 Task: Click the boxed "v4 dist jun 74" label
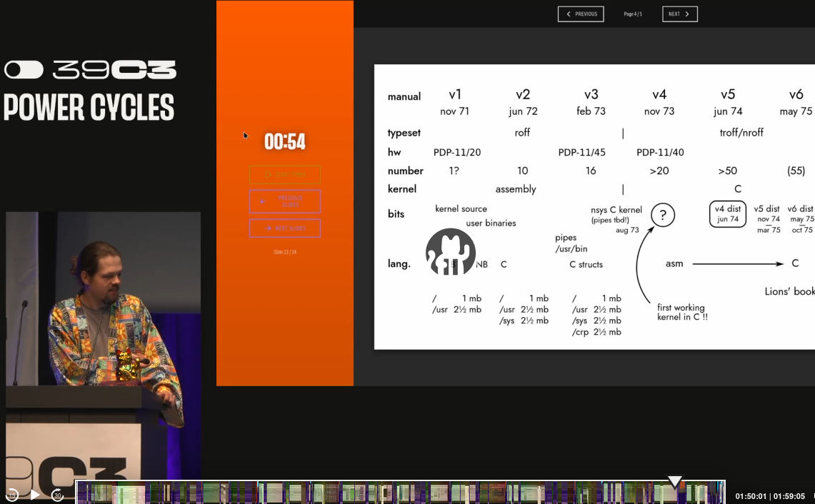[728, 214]
